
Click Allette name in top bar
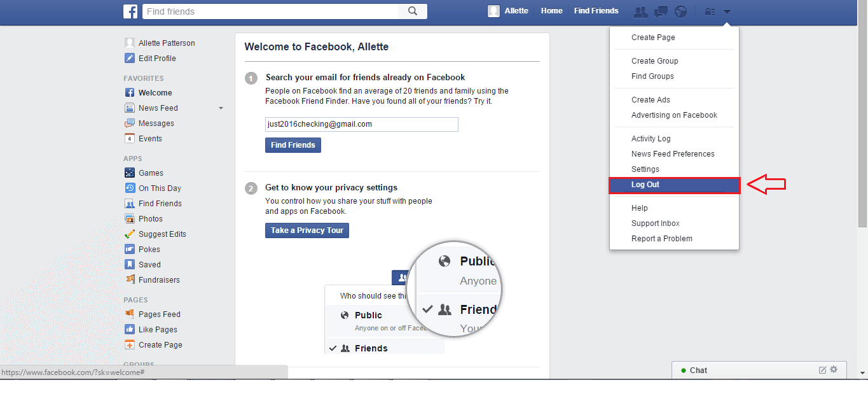pyautogui.click(x=516, y=11)
